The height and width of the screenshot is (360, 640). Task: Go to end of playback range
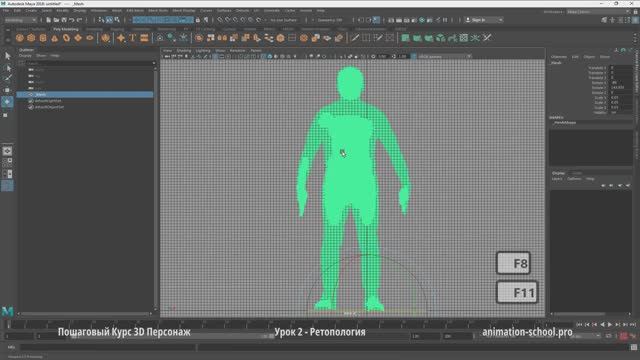tap(633, 324)
